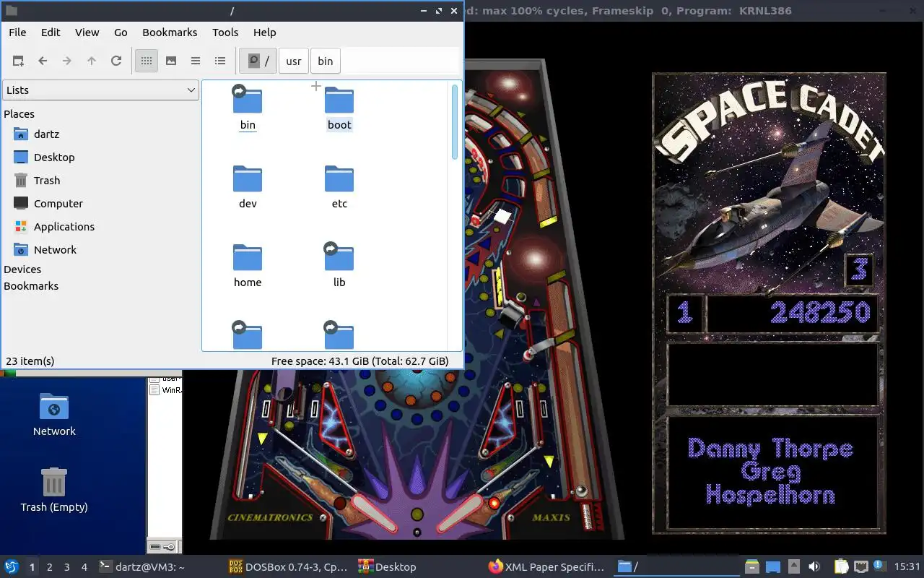This screenshot has width=924, height=578.
Task: Select the home folder icon
Action: (x=248, y=257)
